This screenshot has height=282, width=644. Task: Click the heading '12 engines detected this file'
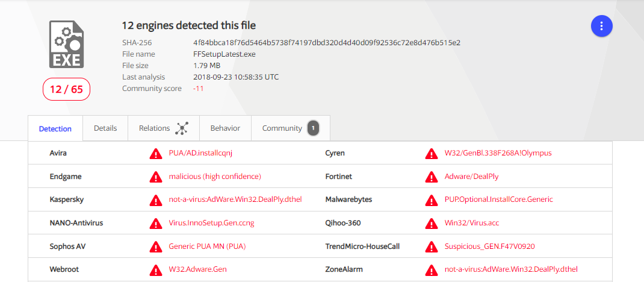coord(189,25)
